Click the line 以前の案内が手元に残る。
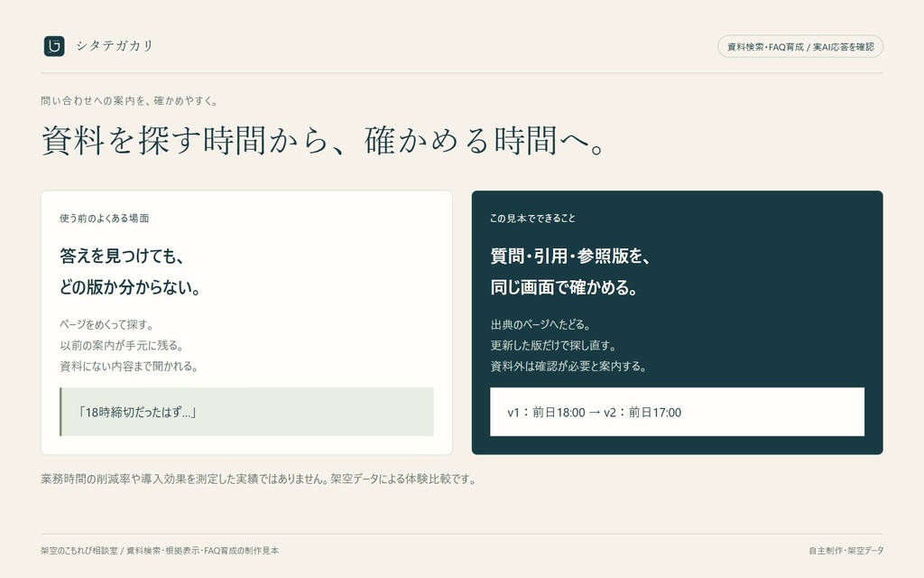Screen dimensions: 924x578 [x=122, y=345]
